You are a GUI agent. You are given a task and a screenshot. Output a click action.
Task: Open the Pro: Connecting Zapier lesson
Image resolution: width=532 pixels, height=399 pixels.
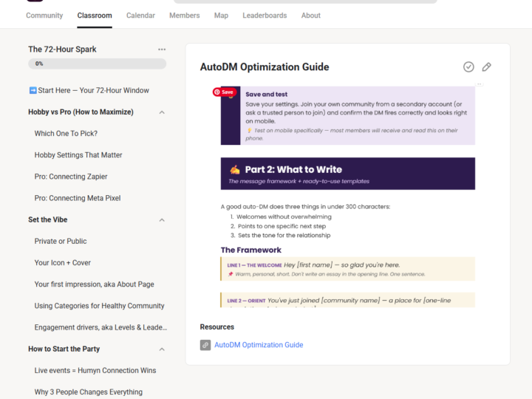click(71, 177)
